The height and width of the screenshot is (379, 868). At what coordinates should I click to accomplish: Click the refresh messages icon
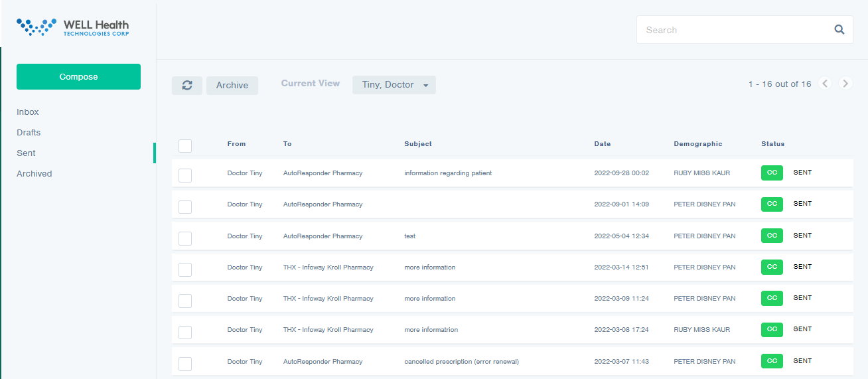(x=187, y=85)
